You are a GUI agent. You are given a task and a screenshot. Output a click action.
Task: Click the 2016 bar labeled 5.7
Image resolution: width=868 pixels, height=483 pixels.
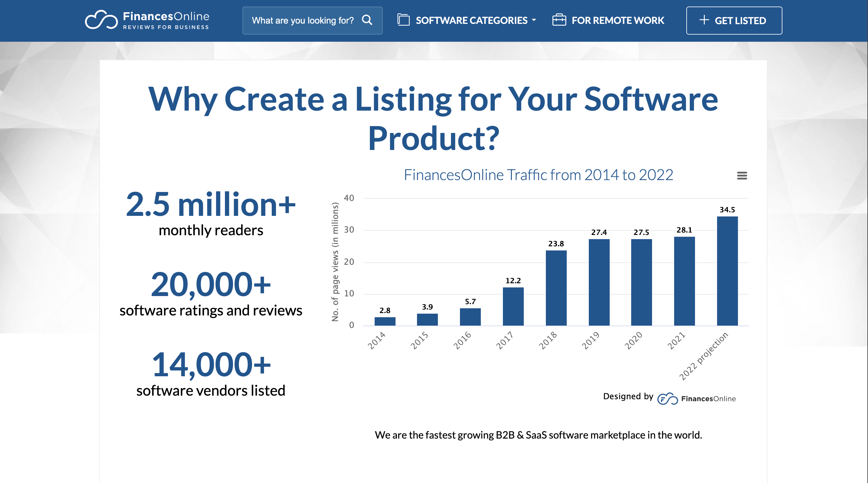470,317
